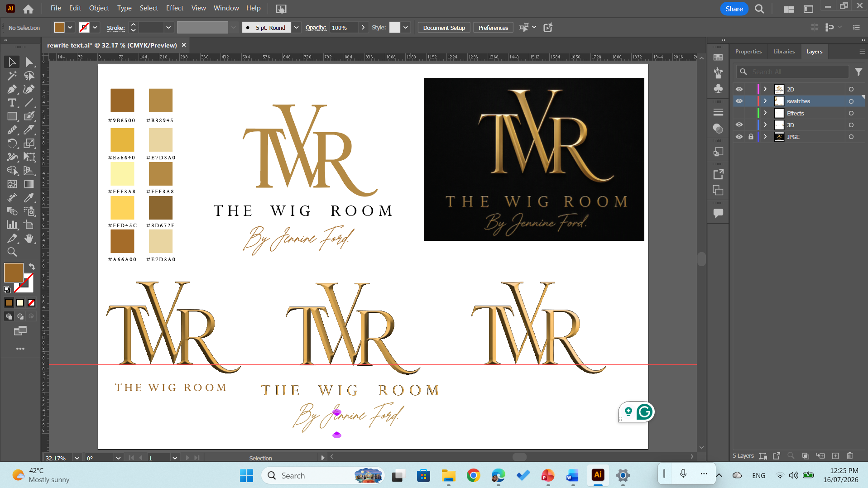Unlock the JPGE layer

(751, 137)
